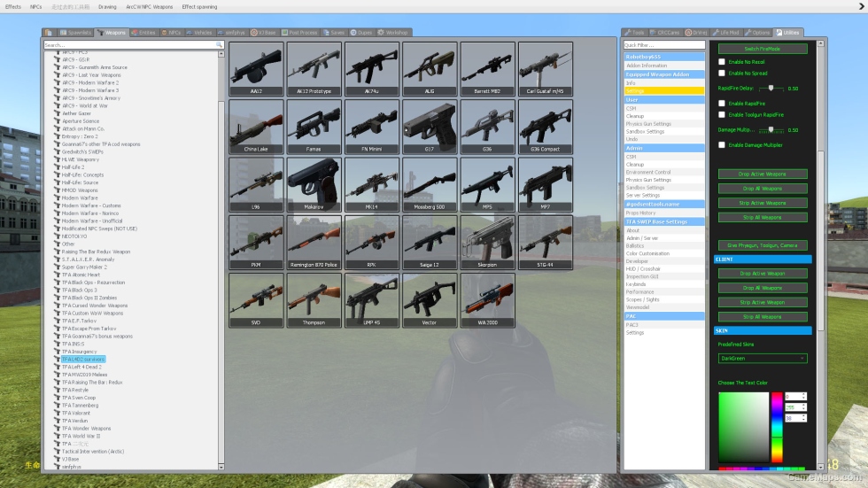
Task: Select the AK12 Prototype weapon icon
Action: click(314, 68)
